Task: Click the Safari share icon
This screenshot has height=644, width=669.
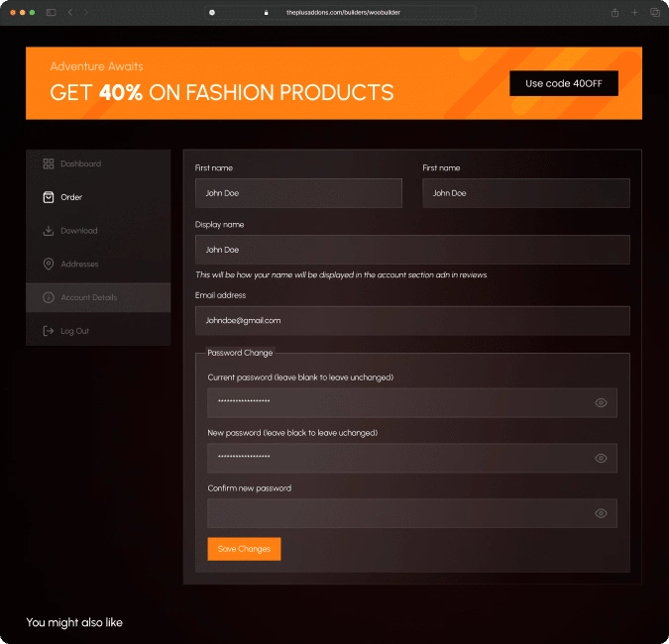Action: [x=614, y=12]
